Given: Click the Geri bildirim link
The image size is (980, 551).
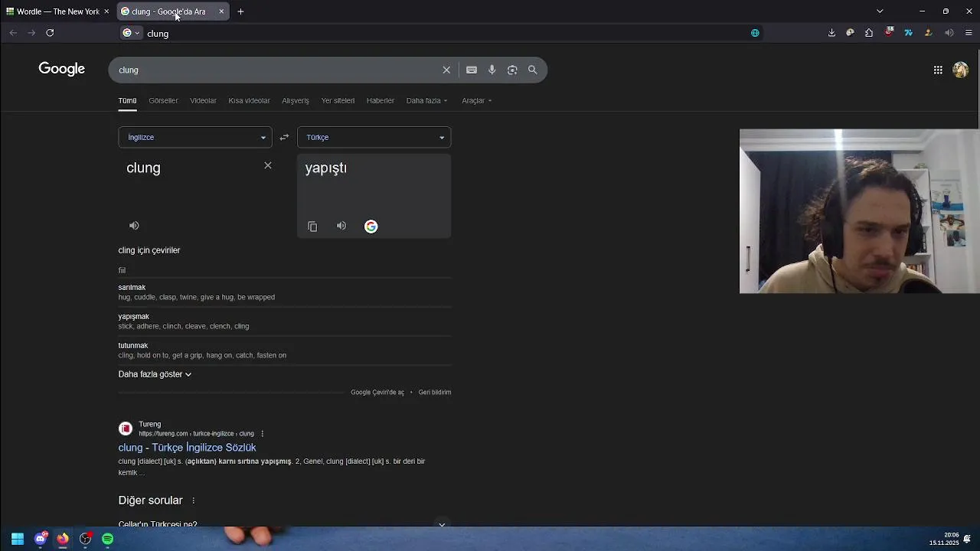Looking at the screenshot, I should click(x=435, y=393).
